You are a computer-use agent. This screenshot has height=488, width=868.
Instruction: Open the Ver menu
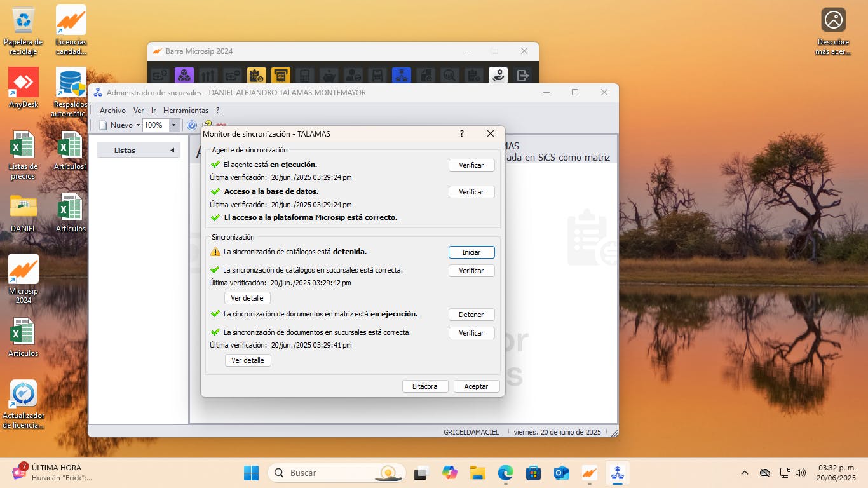tap(139, 111)
